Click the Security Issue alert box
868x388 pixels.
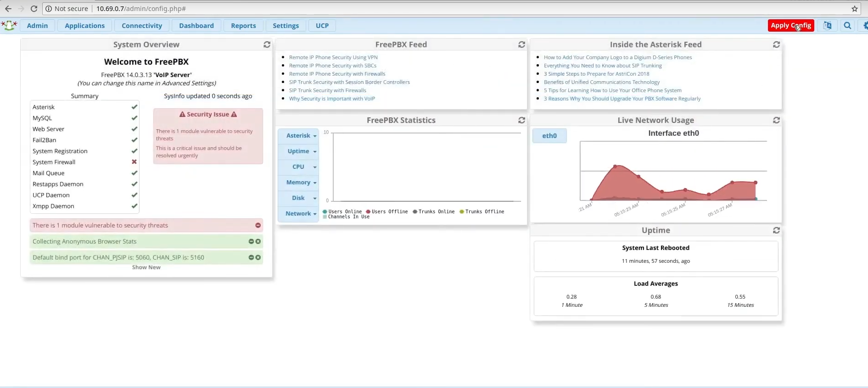208,136
